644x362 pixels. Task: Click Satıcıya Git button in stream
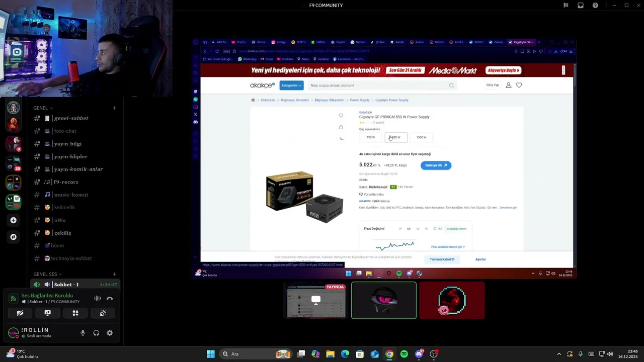pos(436,165)
